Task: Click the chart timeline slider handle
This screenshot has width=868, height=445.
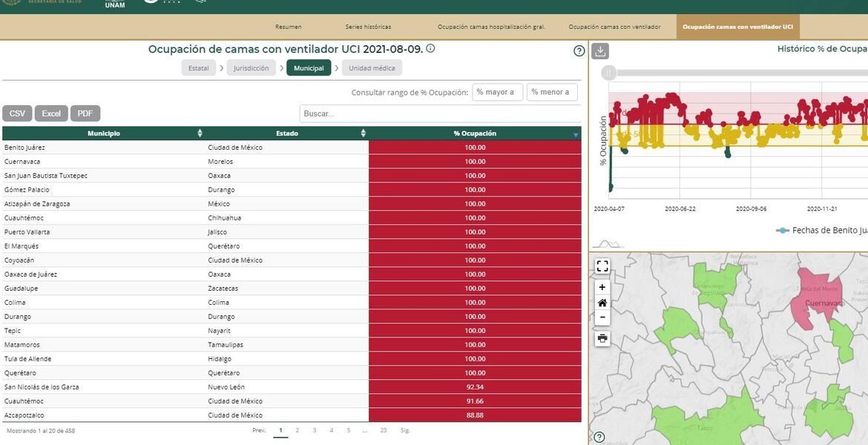Action: [x=608, y=73]
